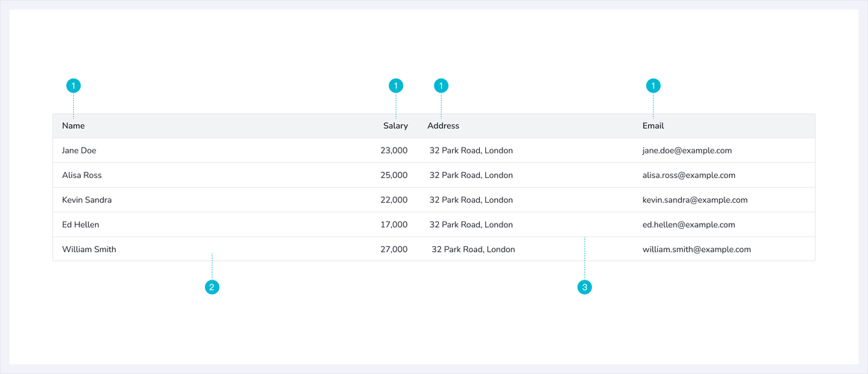Open jane.doe@example.com email address
868x374 pixels.
(x=686, y=150)
